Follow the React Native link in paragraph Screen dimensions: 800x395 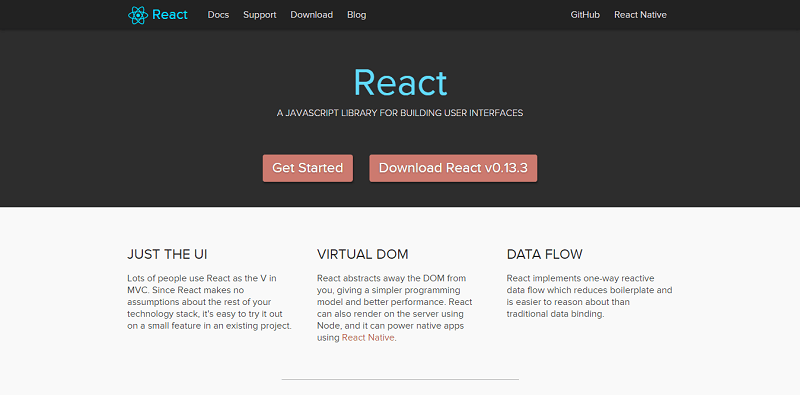pyautogui.click(x=368, y=337)
